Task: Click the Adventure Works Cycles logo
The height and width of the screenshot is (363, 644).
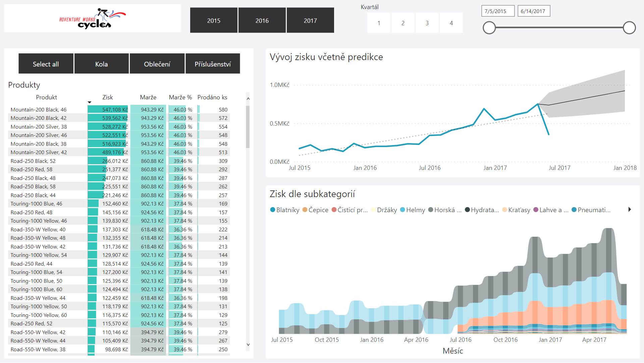Action: 93,18
